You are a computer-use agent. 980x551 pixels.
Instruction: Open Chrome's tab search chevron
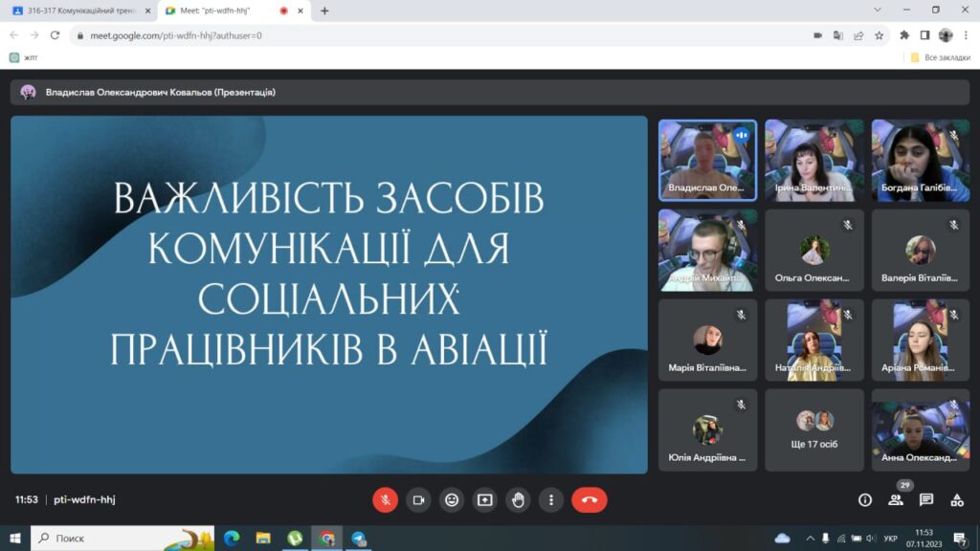(878, 11)
